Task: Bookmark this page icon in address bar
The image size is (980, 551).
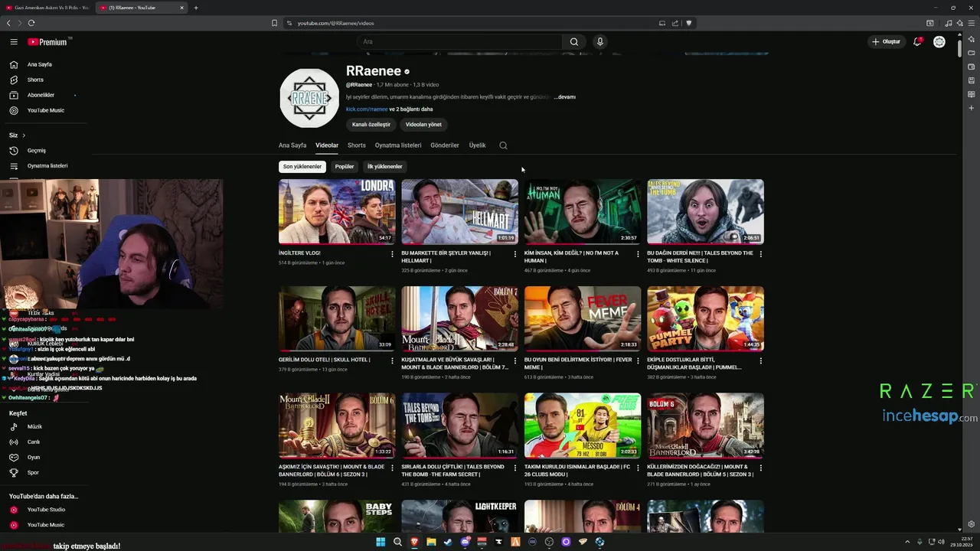Action: tap(274, 23)
